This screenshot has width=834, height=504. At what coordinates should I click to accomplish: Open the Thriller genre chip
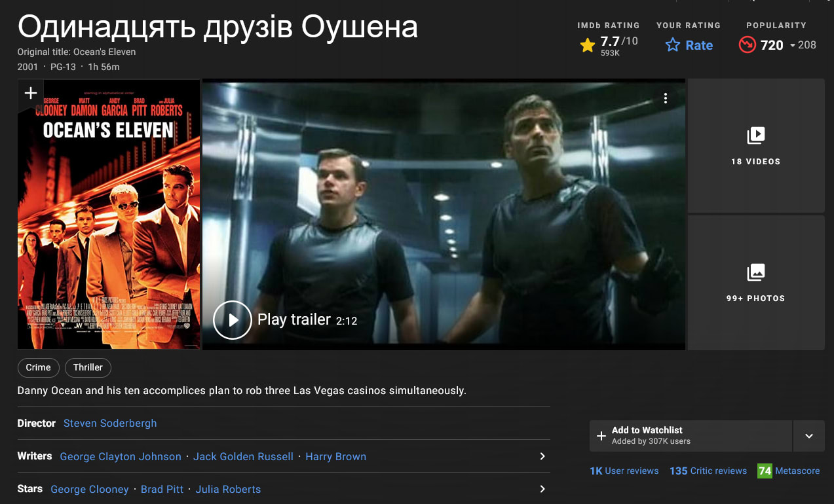88,367
